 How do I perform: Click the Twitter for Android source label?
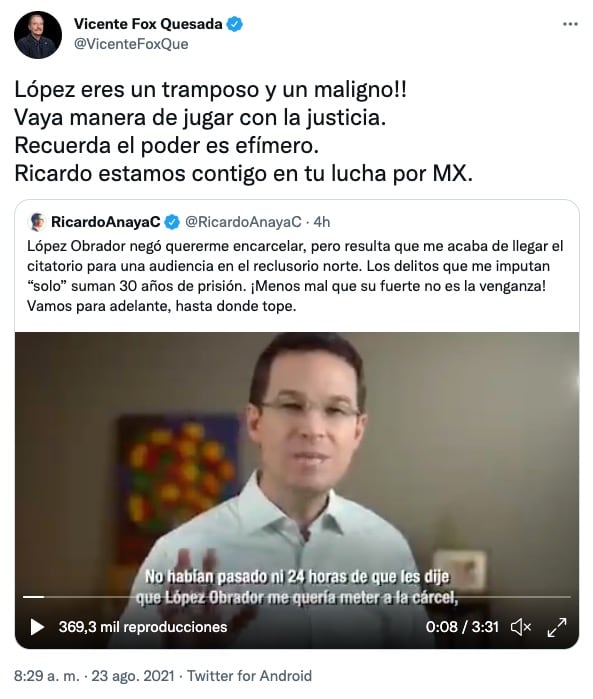click(x=249, y=676)
